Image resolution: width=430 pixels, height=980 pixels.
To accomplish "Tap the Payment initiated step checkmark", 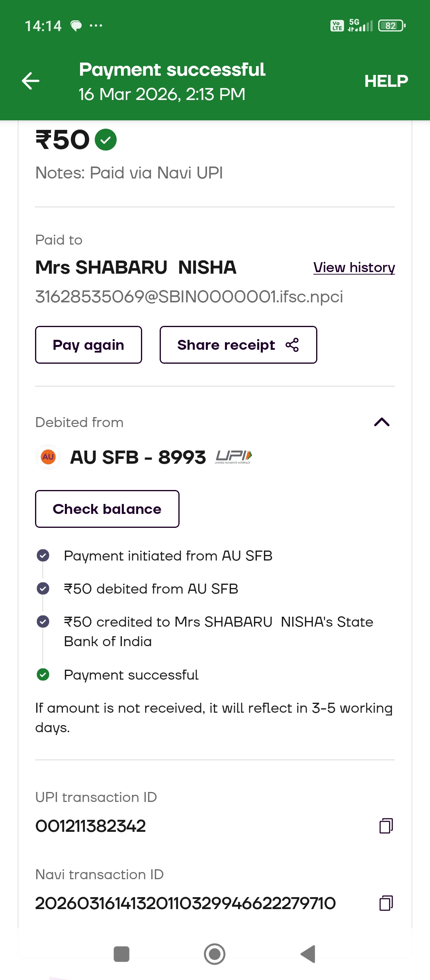I will pos(43,555).
